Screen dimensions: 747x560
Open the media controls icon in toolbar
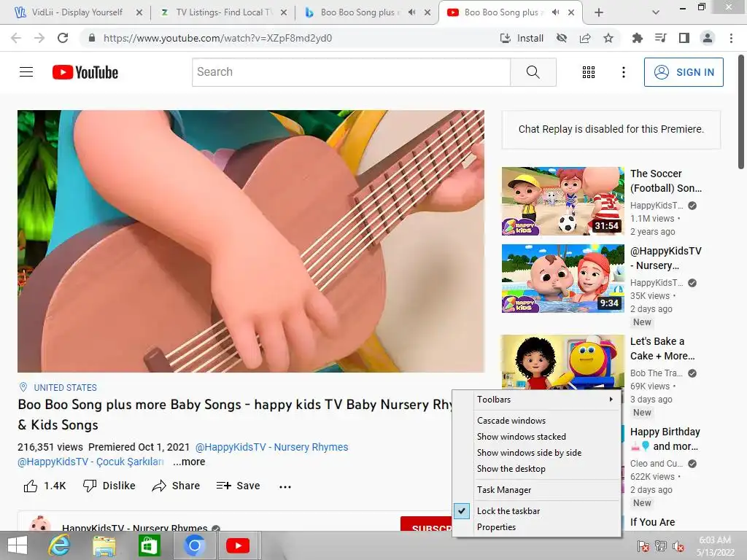tap(660, 38)
